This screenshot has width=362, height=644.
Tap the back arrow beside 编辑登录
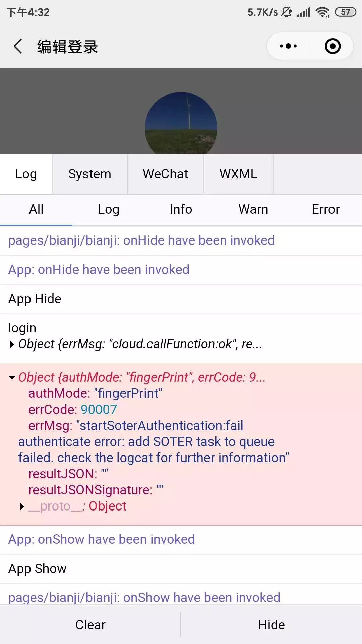pos(18,46)
